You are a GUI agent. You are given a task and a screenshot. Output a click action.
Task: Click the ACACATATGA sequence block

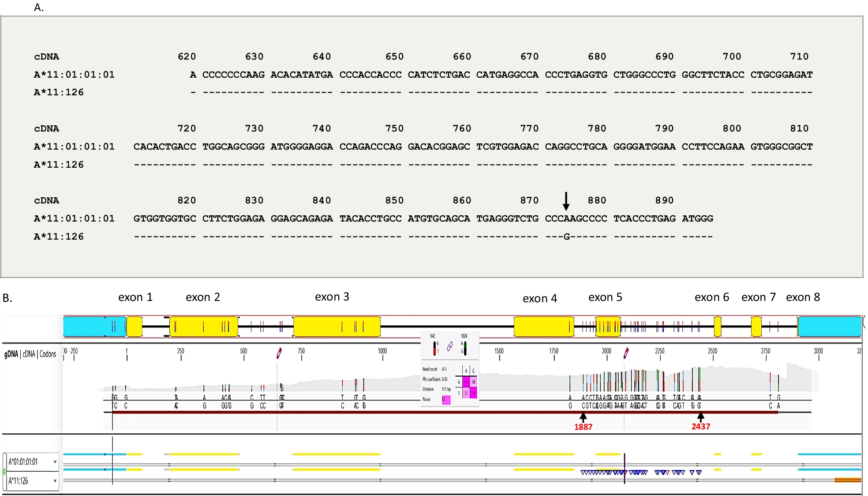coord(302,75)
